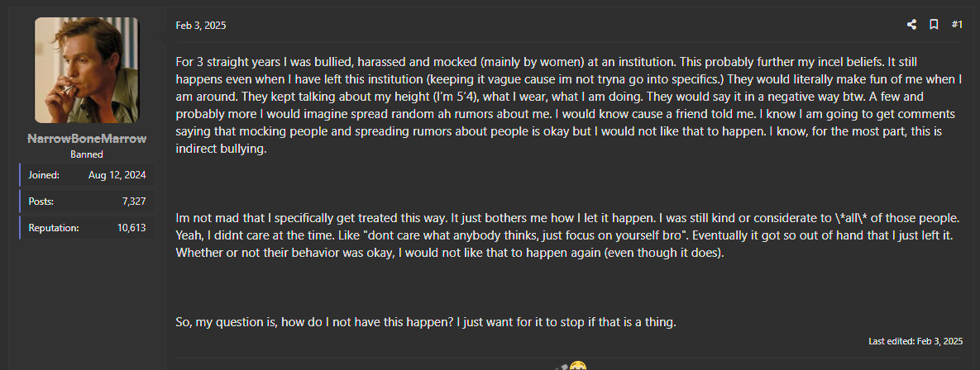
Task: Open the 7,327 posts count
Action: (x=132, y=202)
